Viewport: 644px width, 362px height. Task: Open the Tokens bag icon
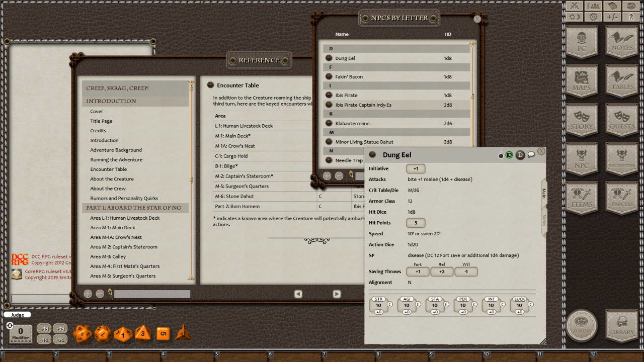click(582, 326)
